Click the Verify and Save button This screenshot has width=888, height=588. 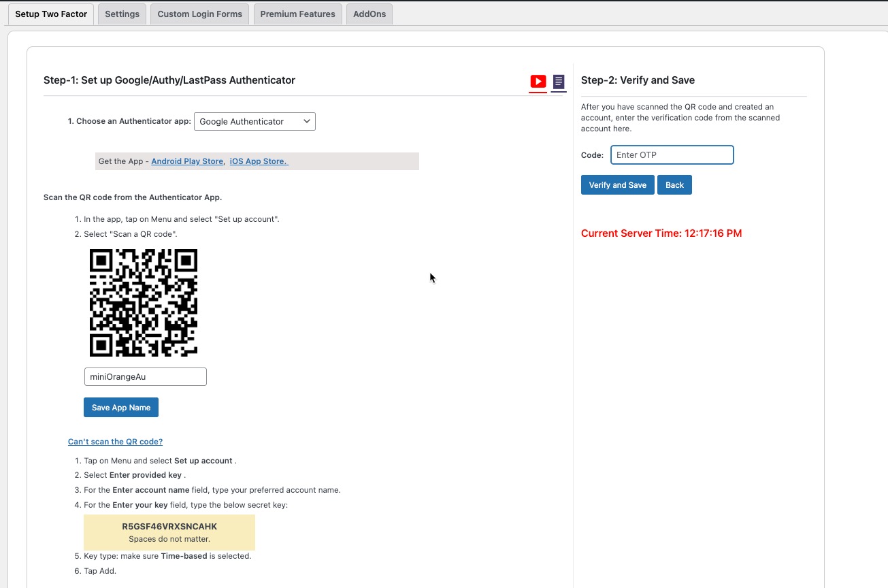pos(618,185)
